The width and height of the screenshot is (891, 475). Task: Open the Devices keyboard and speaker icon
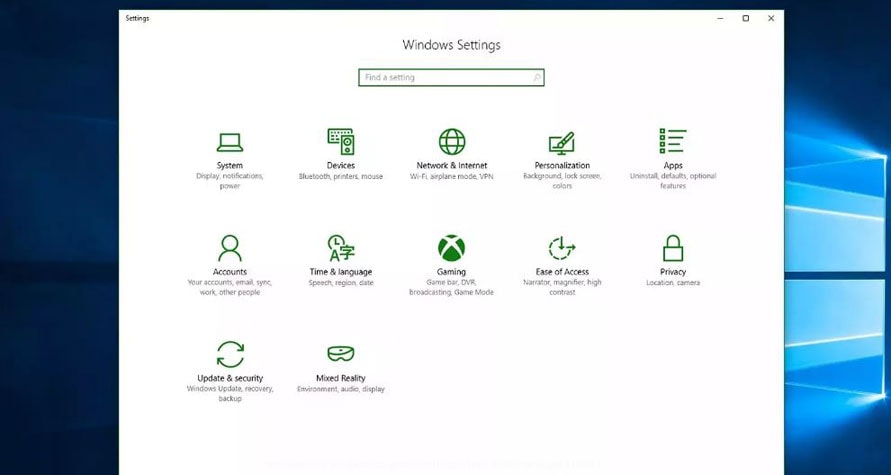tap(341, 141)
